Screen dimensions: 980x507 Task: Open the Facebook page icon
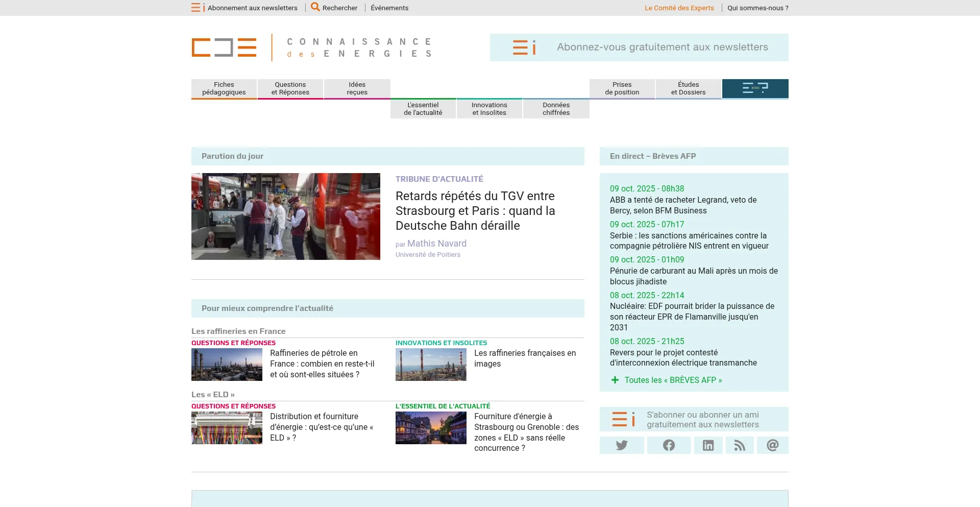669,445
